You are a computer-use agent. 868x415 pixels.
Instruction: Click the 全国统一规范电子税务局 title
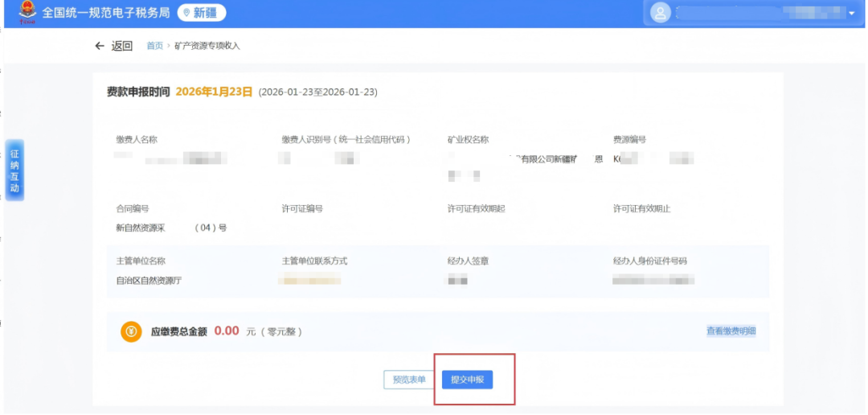(x=106, y=13)
